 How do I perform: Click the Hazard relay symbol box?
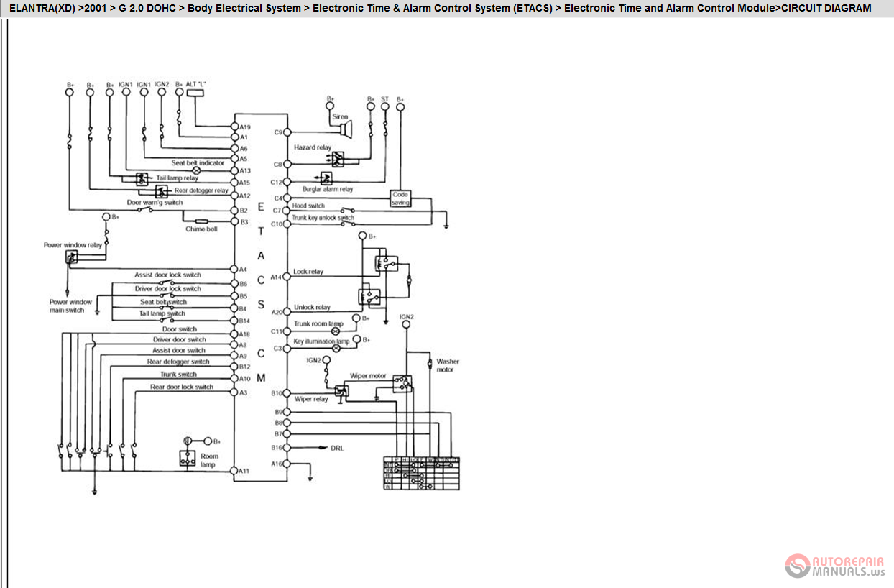click(x=337, y=159)
